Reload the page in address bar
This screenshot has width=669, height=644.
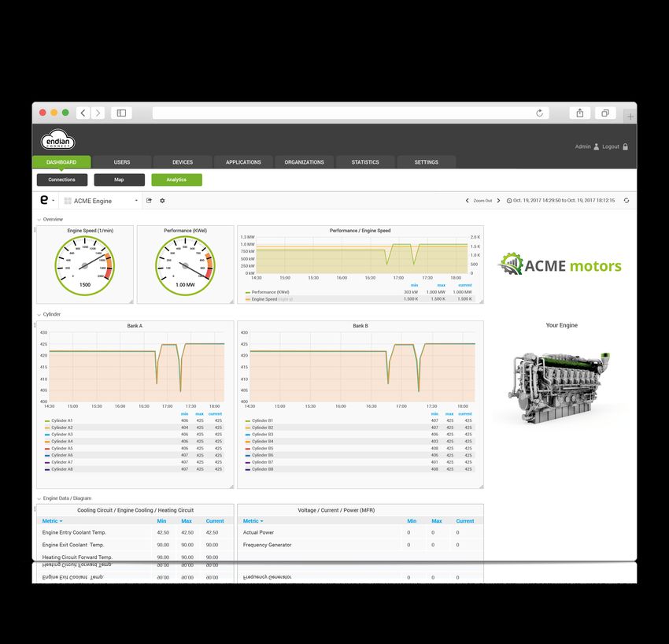pyautogui.click(x=539, y=113)
